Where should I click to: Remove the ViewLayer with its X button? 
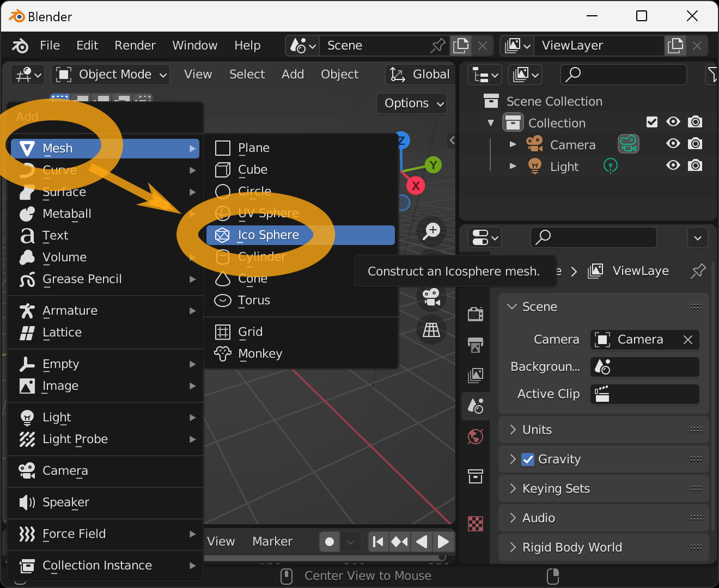tap(697, 46)
